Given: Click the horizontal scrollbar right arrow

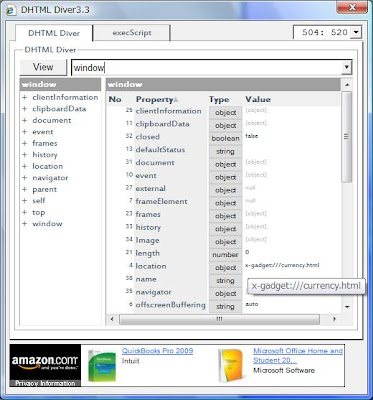Looking at the screenshot, I should pyautogui.click(x=334, y=319).
